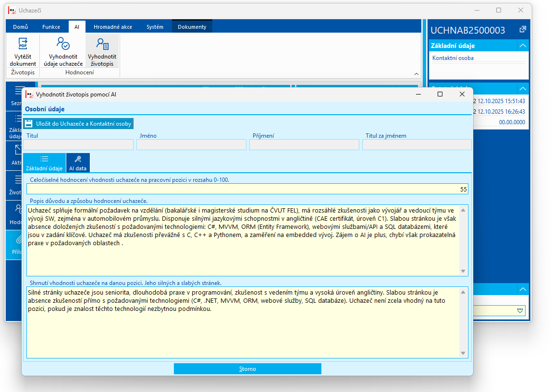Click up arrow of Shrnutí scrollbar

point(463,292)
